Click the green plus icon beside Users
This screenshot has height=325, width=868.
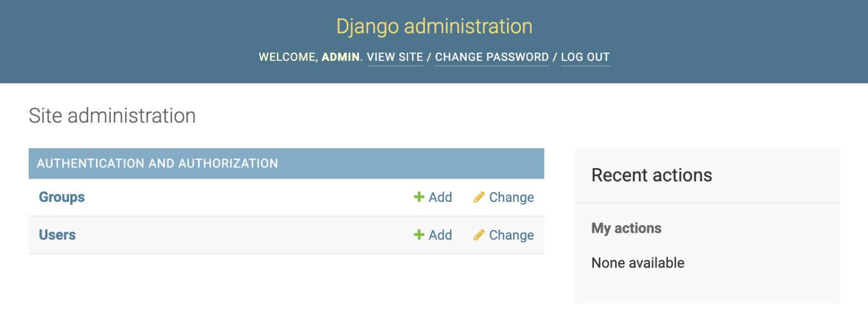coord(418,235)
